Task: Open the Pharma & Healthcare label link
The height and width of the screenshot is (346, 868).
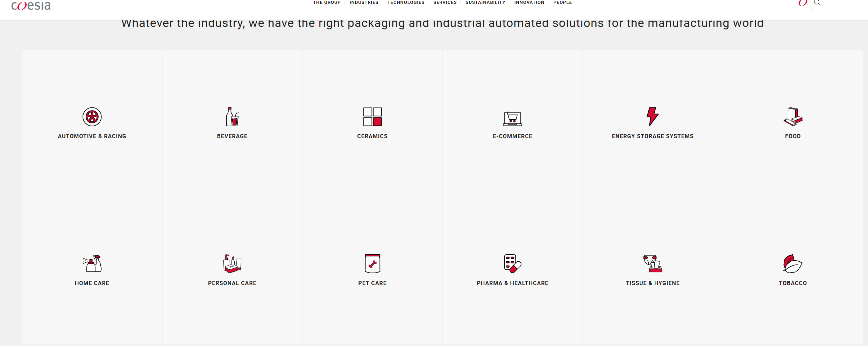Action: [512, 283]
